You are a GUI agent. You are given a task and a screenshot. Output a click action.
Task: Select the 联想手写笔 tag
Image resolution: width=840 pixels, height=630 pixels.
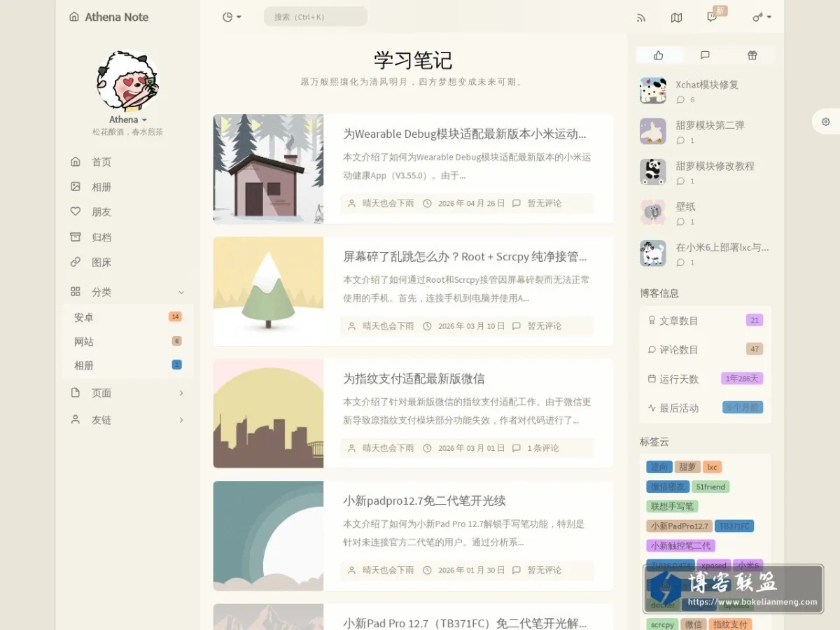coord(672,506)
